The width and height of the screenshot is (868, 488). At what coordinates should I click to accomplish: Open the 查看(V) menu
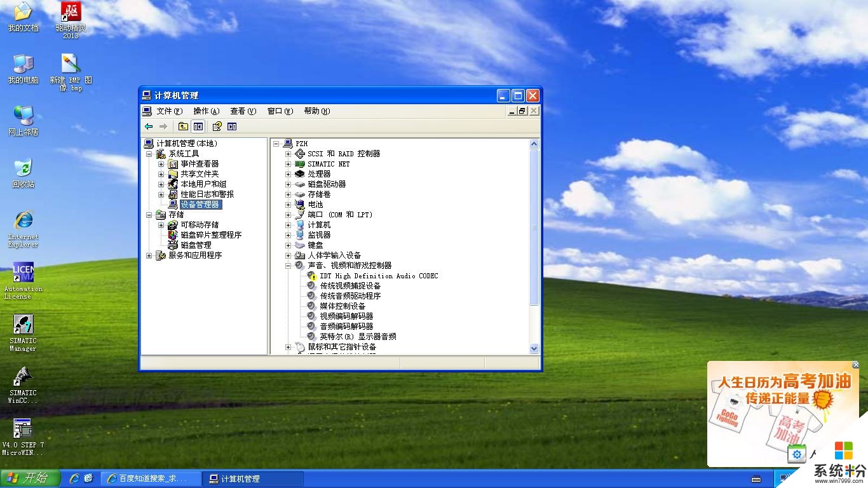(243, 111)
